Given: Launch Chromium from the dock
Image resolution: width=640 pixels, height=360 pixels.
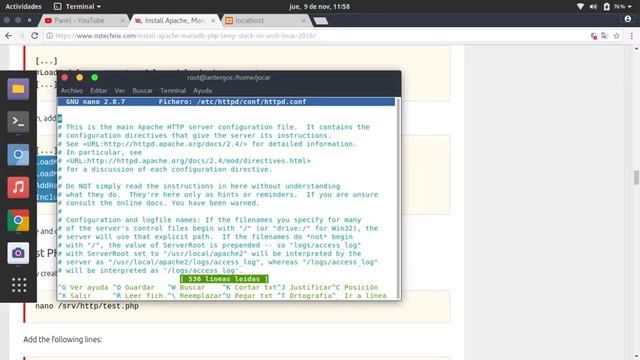Looking at the screenshot, I should 18,155.
